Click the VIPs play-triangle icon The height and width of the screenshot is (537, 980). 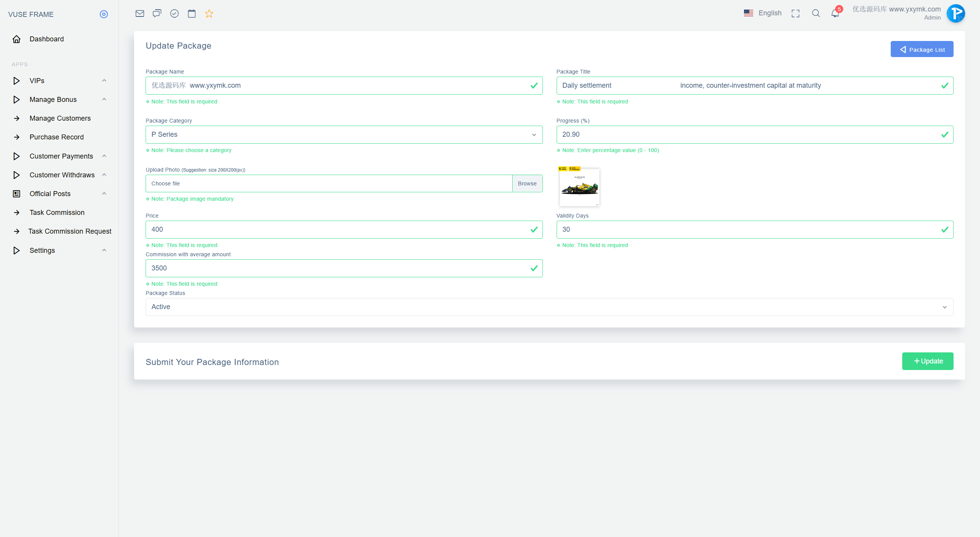pyautogui.click(x=16, y=81)
